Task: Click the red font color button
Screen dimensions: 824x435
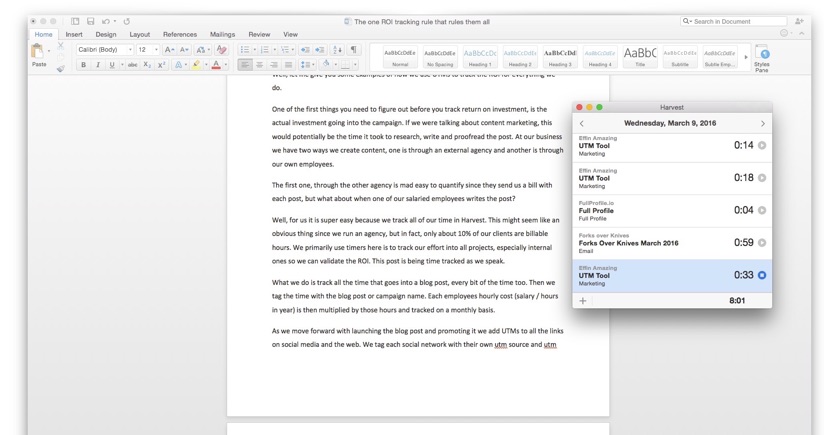Action: 215,65
